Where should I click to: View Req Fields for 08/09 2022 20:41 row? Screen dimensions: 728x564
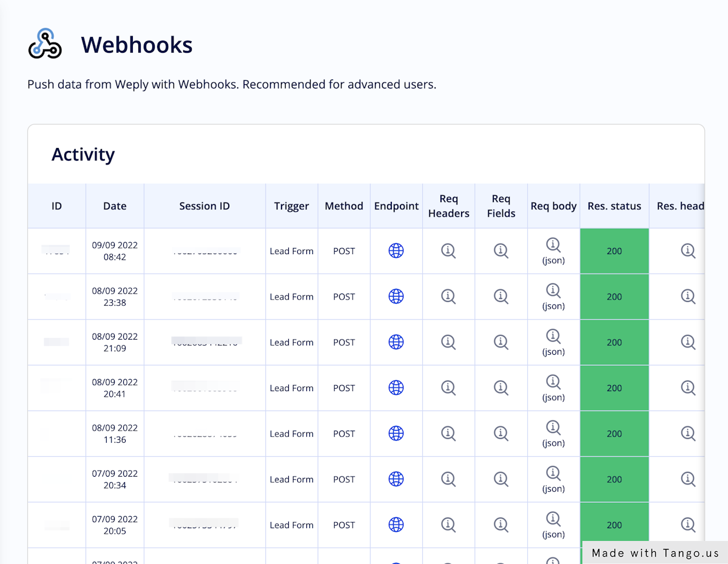(501, 388)
